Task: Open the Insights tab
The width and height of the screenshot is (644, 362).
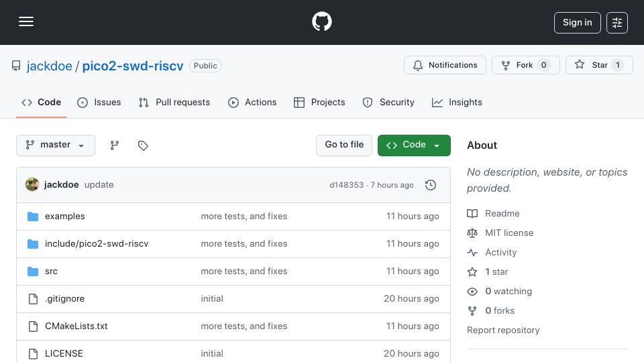Action: point(457,102)
